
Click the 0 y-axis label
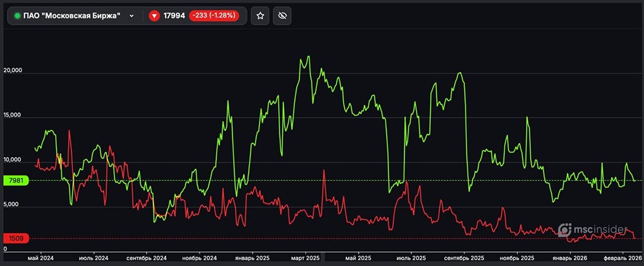point(5,249)
